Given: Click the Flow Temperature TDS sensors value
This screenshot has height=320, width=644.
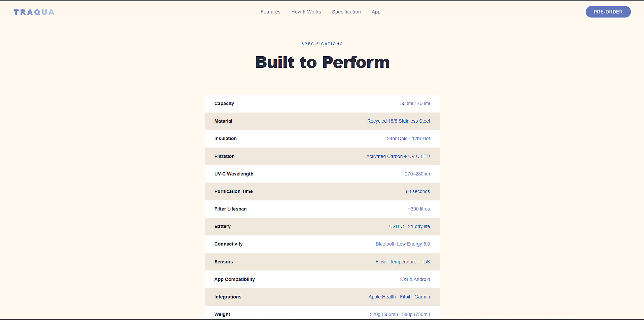Looking at the screenshot, I should [x=403, y=262].
